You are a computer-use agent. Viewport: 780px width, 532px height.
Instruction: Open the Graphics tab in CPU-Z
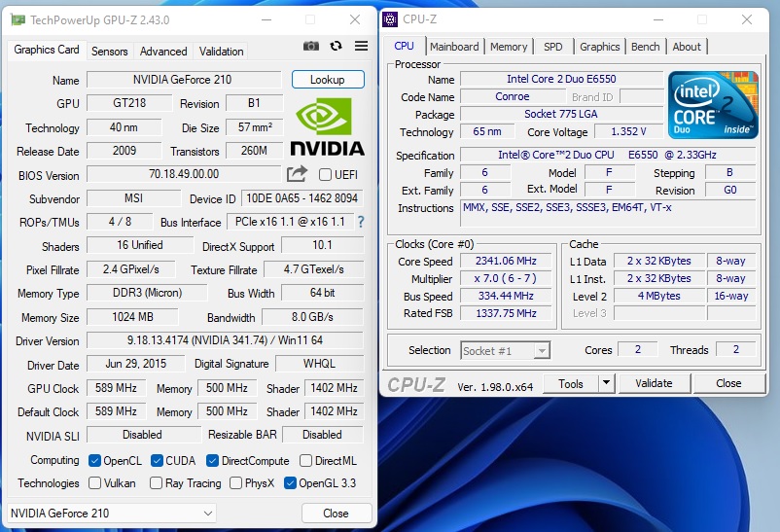point(599,47)
